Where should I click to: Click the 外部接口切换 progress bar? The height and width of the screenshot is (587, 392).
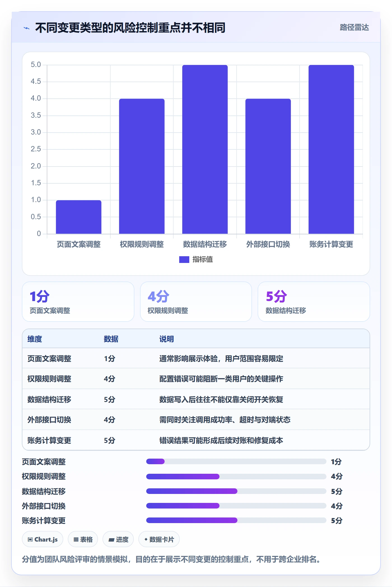pyautogui.click(x=236, y=506)
